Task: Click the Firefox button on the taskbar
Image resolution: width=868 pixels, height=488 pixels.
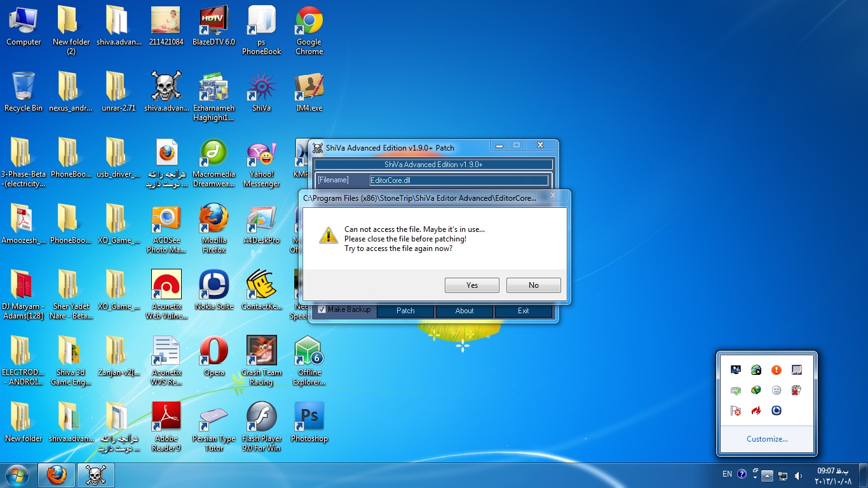Action: (x=57, y=475)
